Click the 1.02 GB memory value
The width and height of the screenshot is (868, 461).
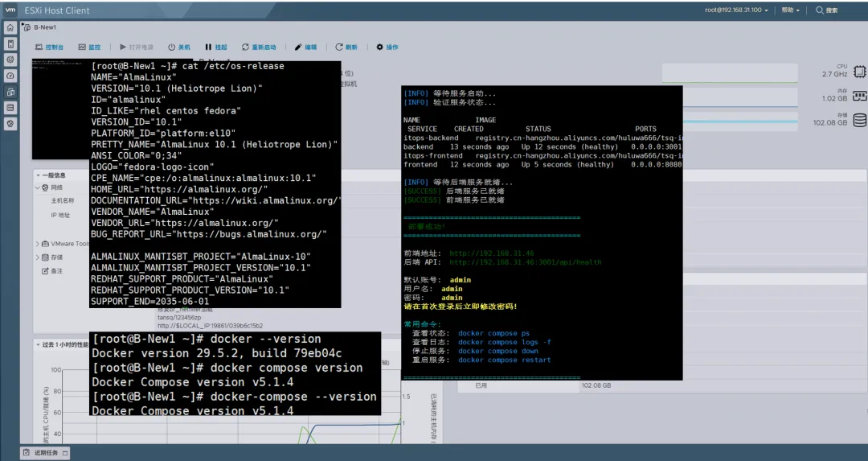834,98
